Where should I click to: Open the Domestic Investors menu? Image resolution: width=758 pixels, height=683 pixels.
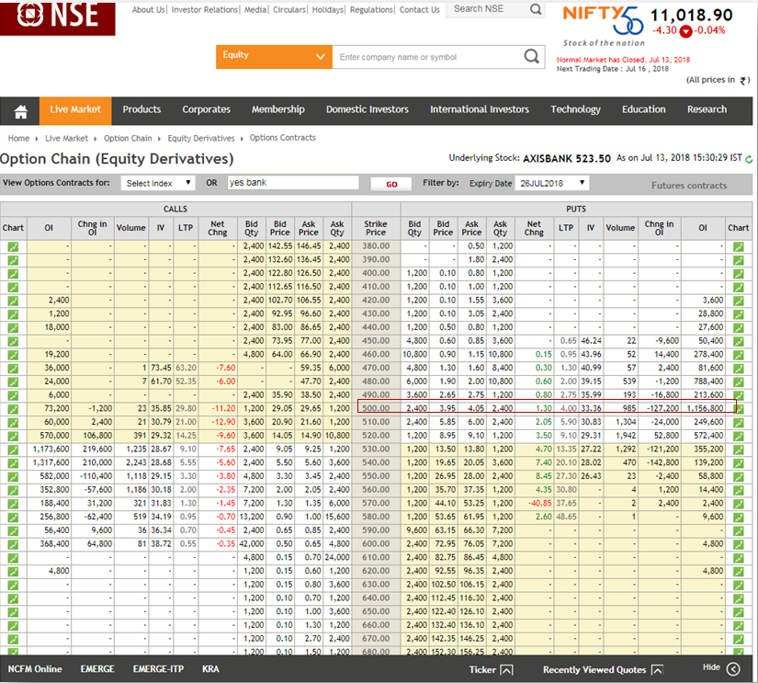(367, 110)
